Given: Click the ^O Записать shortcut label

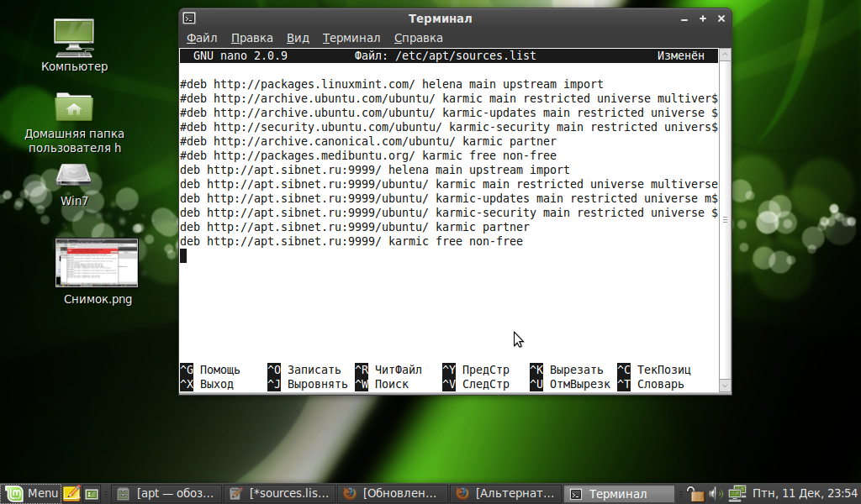Looking at the screenshot, I should point(304,370).
